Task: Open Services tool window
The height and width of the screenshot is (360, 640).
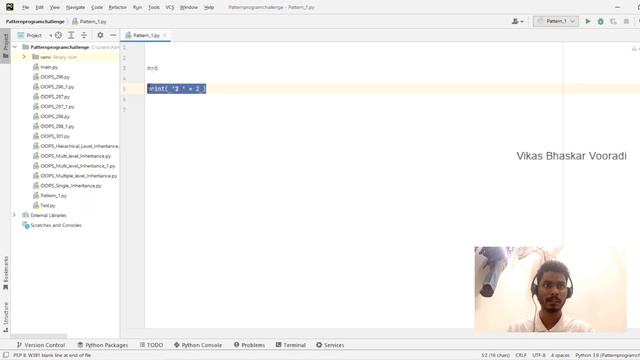Action: coord(330,345)
